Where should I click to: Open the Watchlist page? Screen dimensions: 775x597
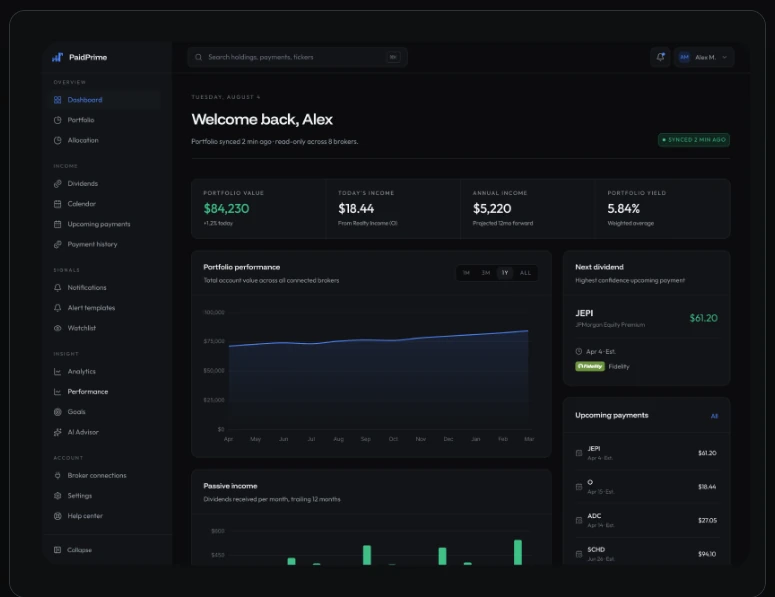click(106, 328)
